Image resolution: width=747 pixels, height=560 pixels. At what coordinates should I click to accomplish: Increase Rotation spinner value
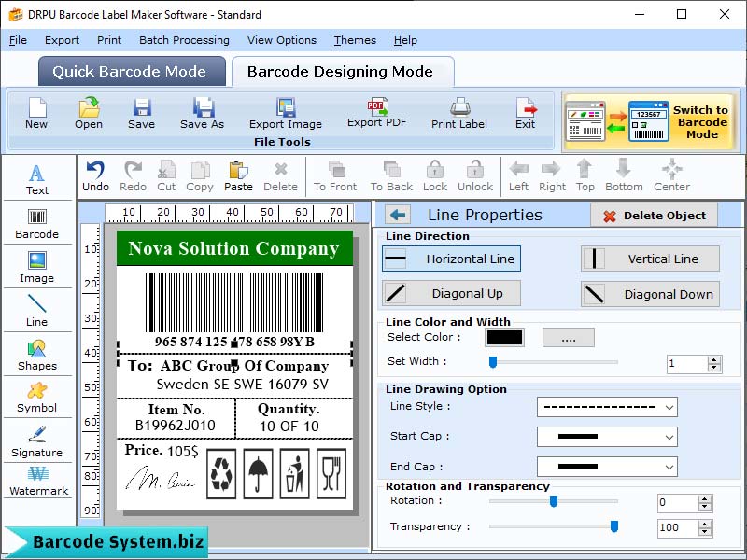[x=705, y=498]
